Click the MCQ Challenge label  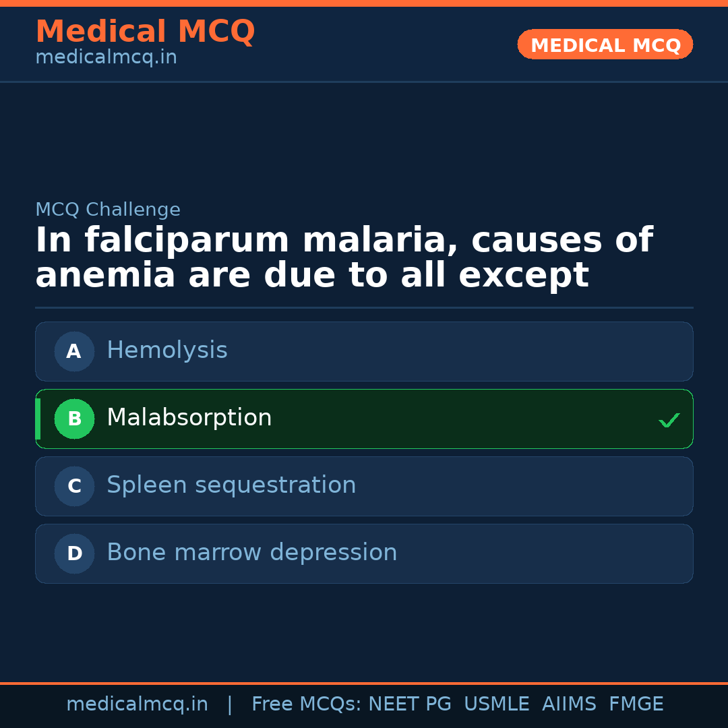pos(108,210)
